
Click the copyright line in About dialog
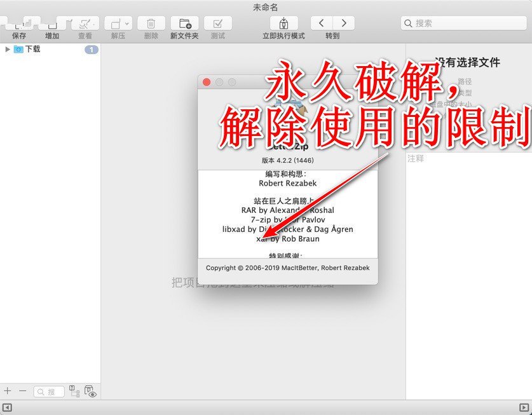288,268
